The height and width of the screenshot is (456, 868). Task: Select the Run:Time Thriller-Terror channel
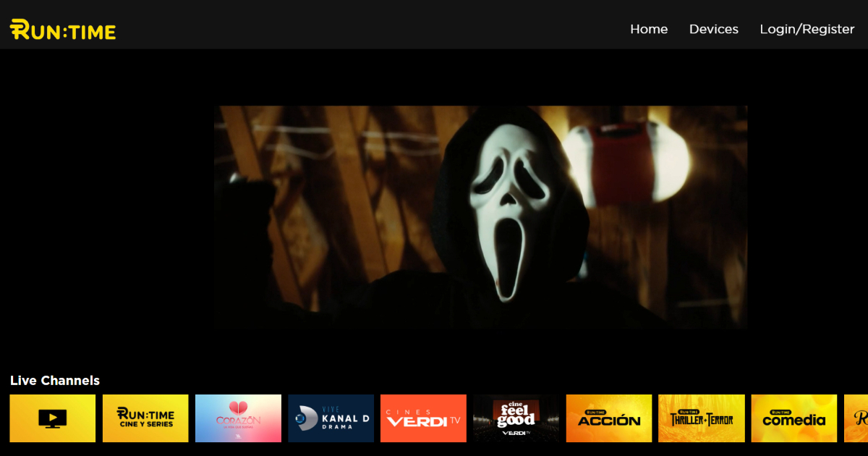click(701, 418)
